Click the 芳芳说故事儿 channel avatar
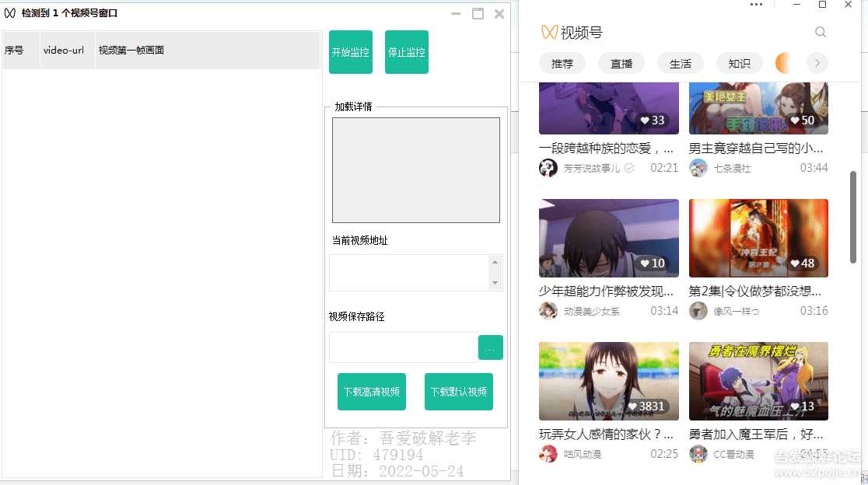This screenshot has height=485, width=868. [548, 168]
